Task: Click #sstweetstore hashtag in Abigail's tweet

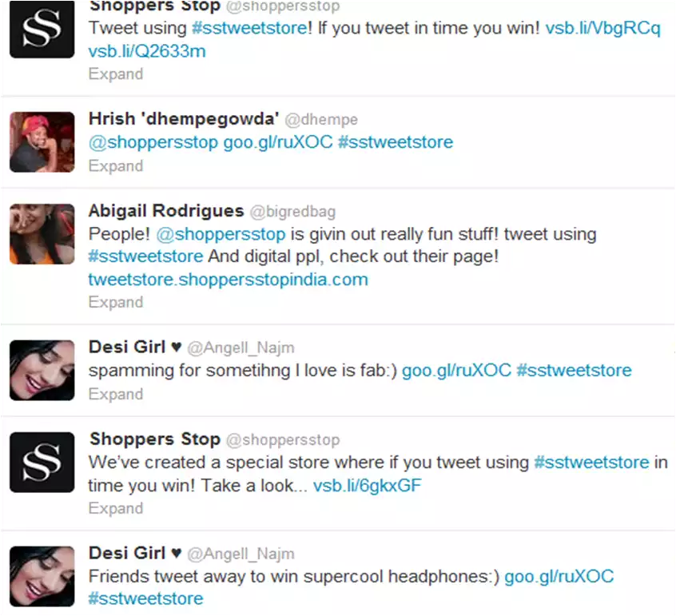Action: click(145, 256)
